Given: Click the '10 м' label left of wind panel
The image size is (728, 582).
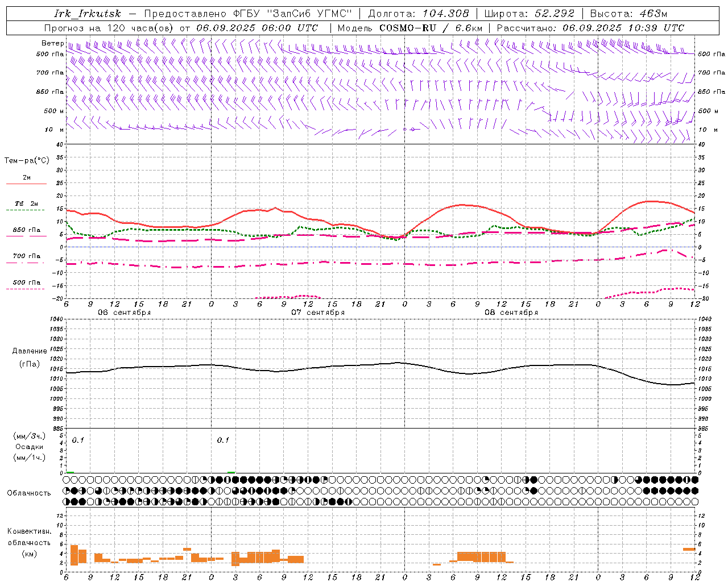Looking at the screenshot, I should pyautogui.click(x=53, y=130).
